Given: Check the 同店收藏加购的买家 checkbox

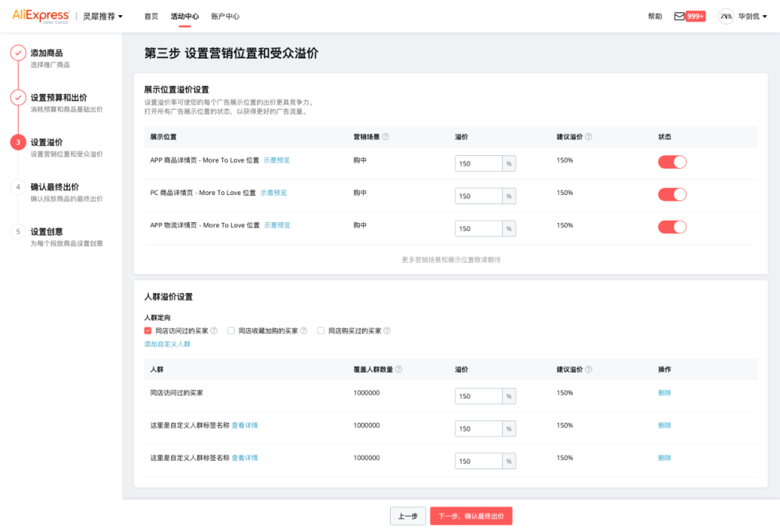Looking at the screenshot, I should 230,330.
